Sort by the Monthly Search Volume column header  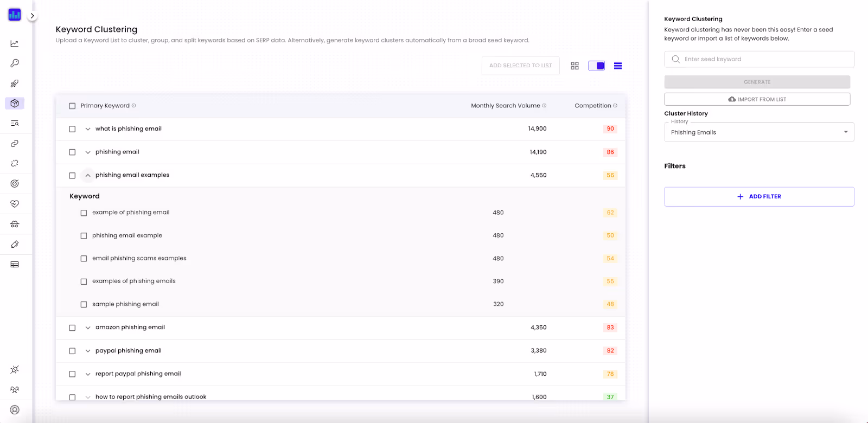click(x=505, y=106)
